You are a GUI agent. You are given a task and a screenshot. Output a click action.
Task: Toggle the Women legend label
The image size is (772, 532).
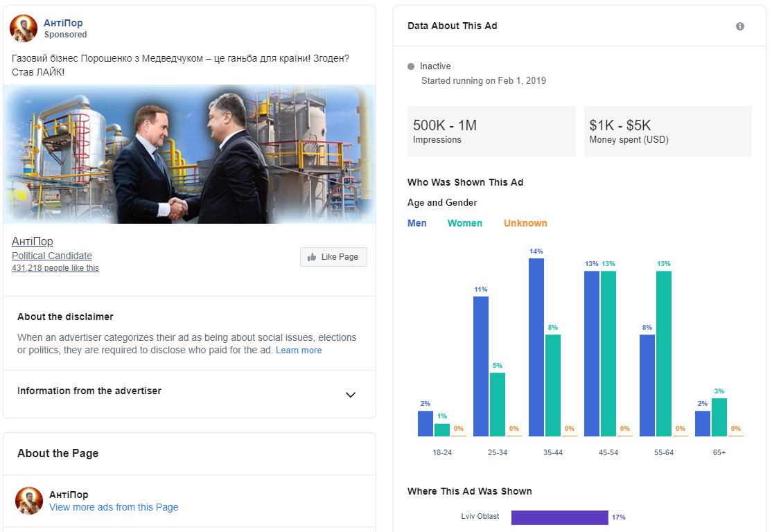(465, 224)
